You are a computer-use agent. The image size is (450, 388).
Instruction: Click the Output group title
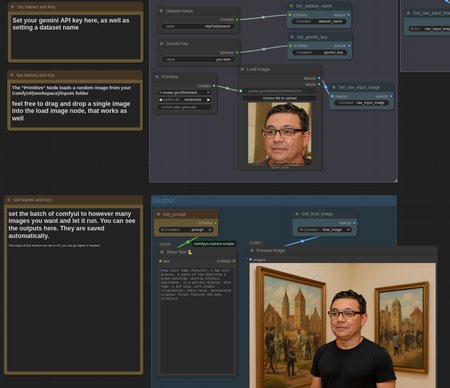[x=164, y=200]
